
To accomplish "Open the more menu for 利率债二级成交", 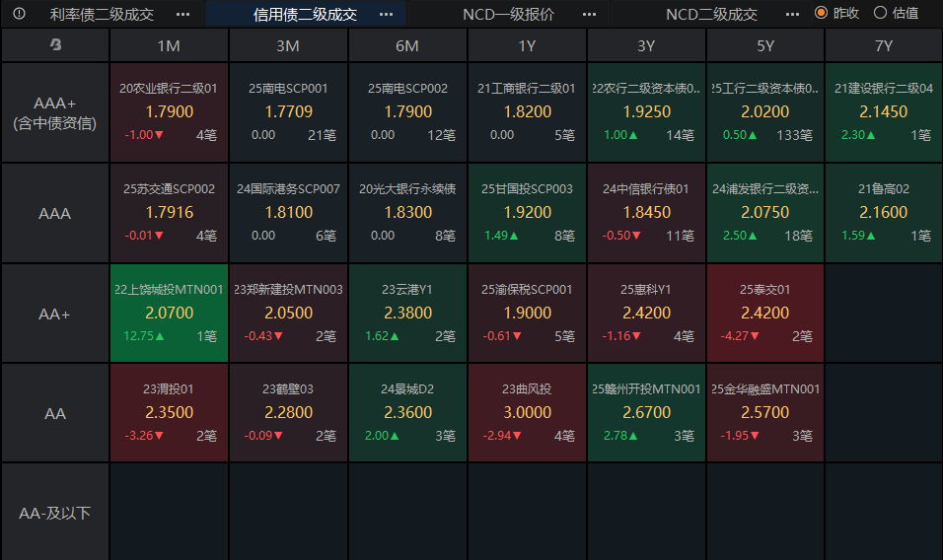I will click(182, 15).
